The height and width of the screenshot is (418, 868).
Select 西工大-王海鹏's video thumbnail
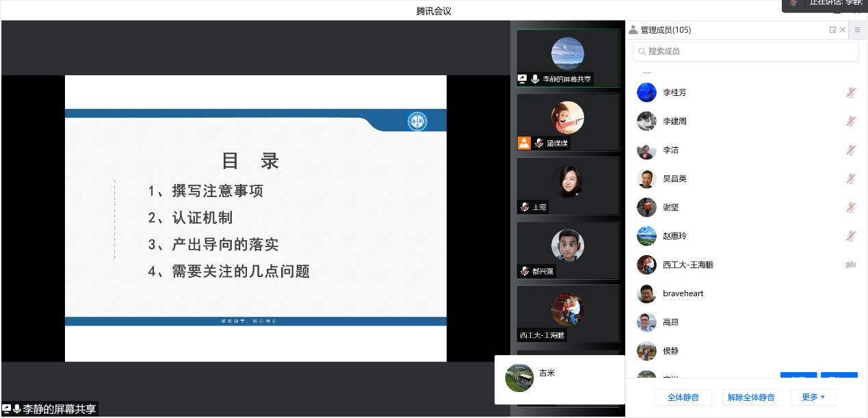[x=568, y=313]
